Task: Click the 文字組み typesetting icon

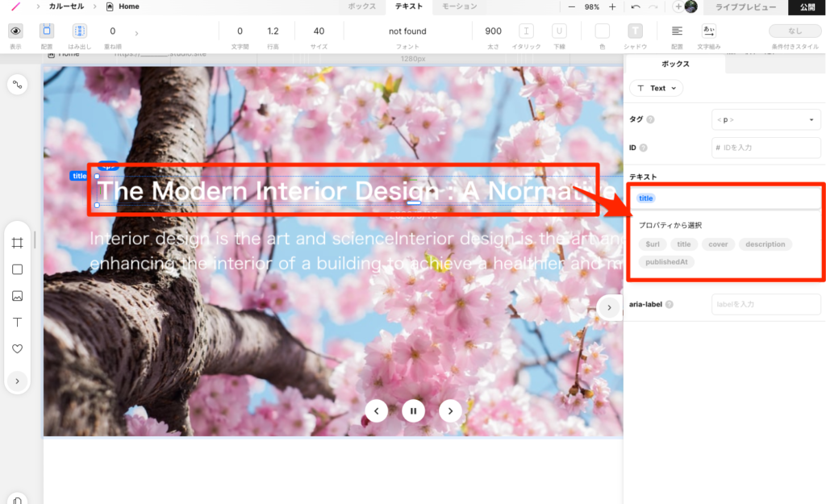Action: [x=709, y=31]
